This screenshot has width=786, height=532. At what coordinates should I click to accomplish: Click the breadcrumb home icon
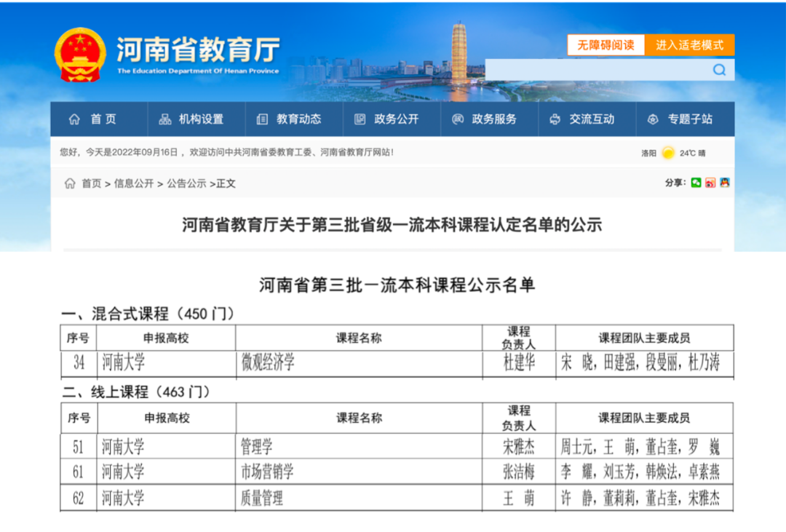click(70, 183)
